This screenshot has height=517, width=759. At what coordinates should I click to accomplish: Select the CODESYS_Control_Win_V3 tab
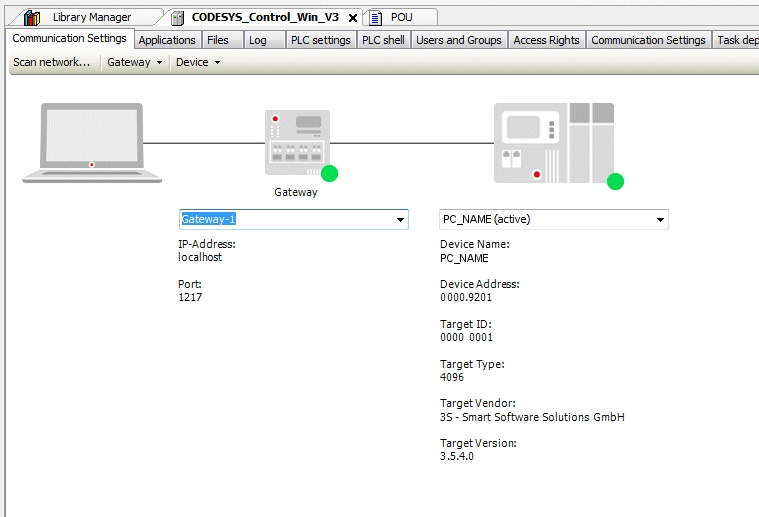click(x=265, y=17)
